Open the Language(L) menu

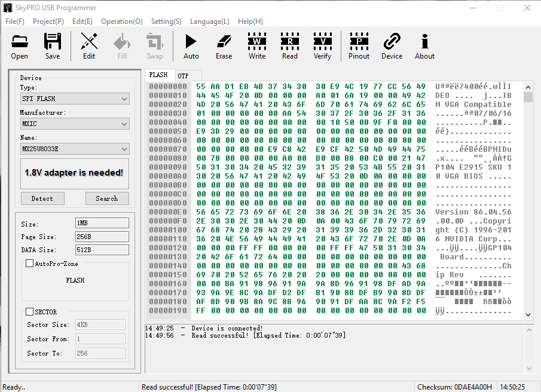[x=210, y=22]
